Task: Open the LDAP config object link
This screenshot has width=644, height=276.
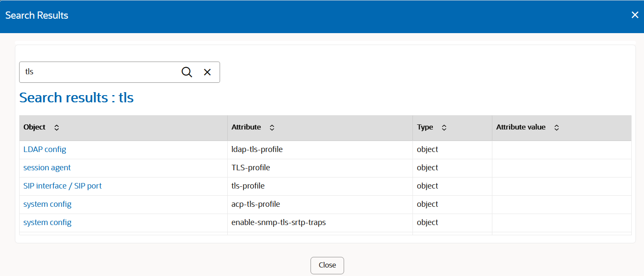Action: coord(45,149)
